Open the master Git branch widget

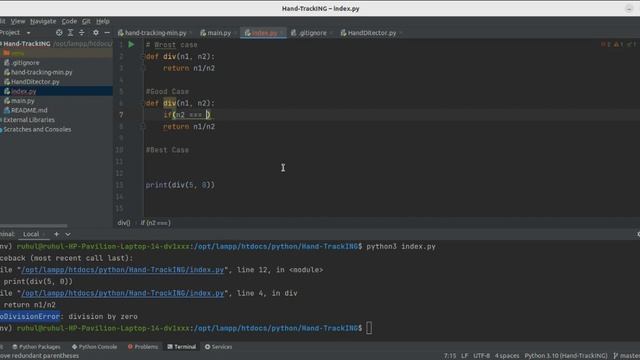(x=627, y=356)
